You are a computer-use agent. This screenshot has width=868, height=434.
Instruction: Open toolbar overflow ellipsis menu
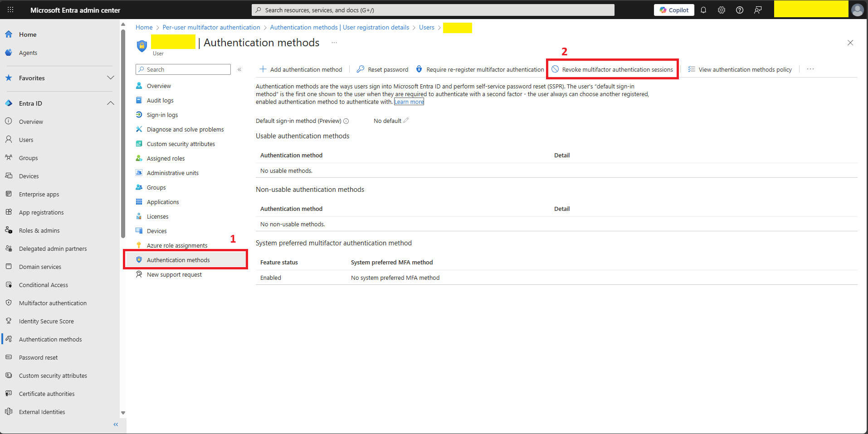coord(810,69)
